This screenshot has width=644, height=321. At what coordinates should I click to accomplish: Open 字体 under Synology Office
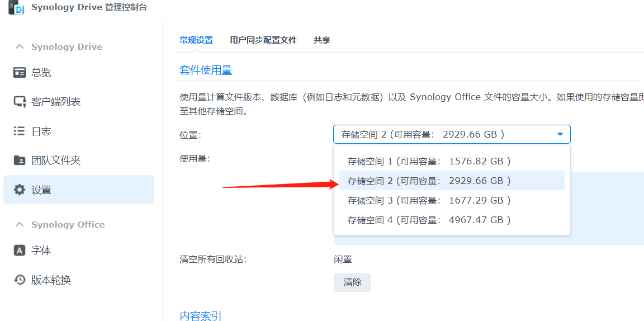[x=79, y=251]
